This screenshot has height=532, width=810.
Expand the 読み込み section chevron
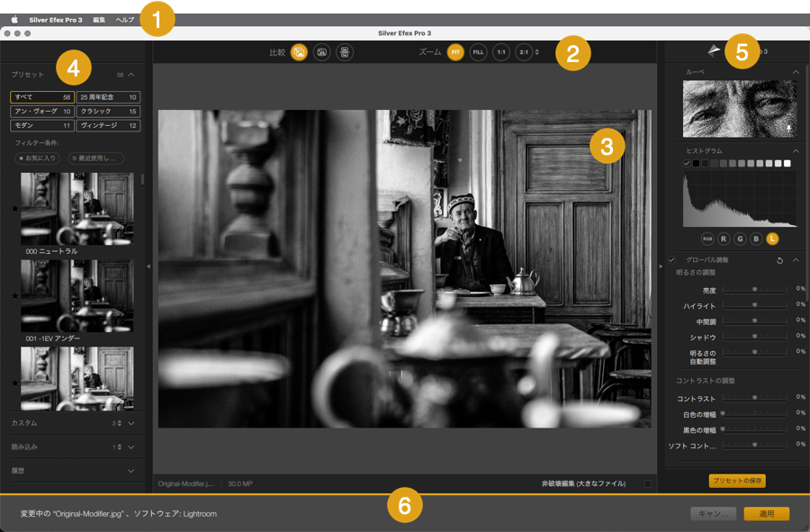pos(131,447)
